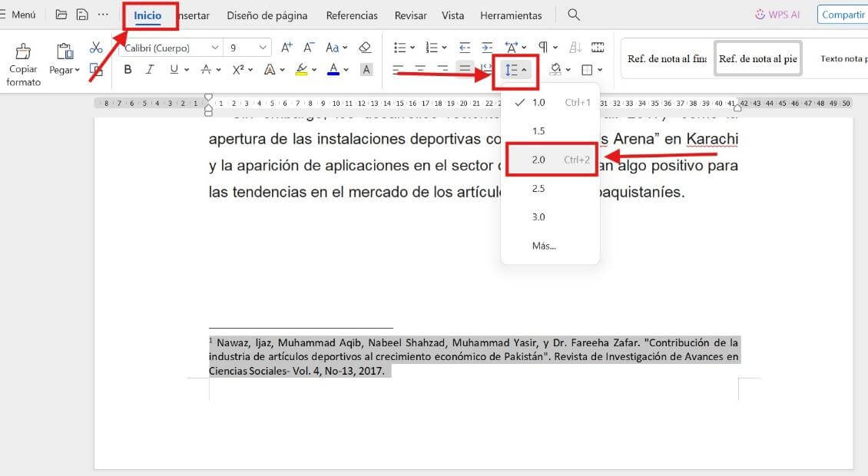This screenshot has height=476, width=868.
Task: Toggle strikethrough formatting
Action: click(206, 69)
